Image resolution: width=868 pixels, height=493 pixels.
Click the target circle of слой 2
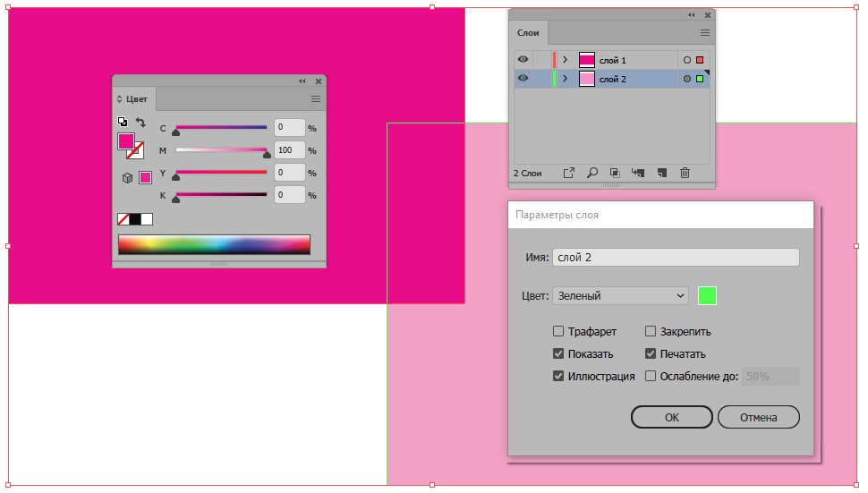click(x=687, y=79)
